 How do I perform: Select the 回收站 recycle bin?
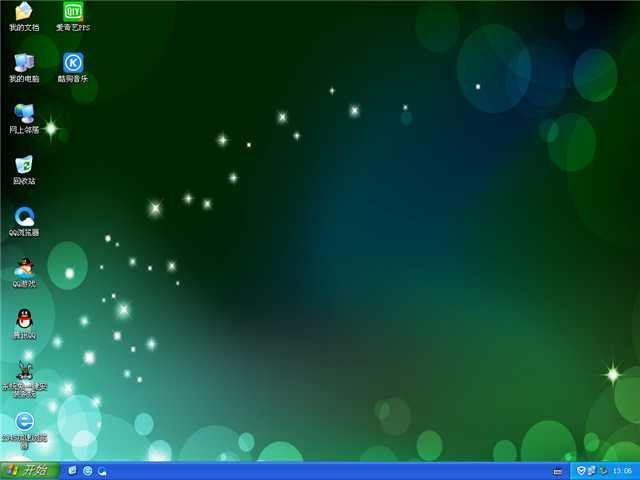24,165
